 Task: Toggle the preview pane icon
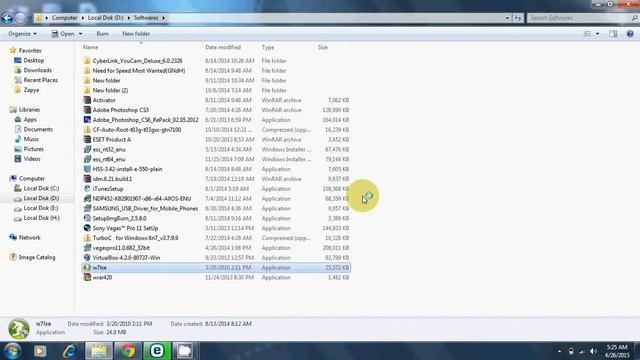coord(613,34)
